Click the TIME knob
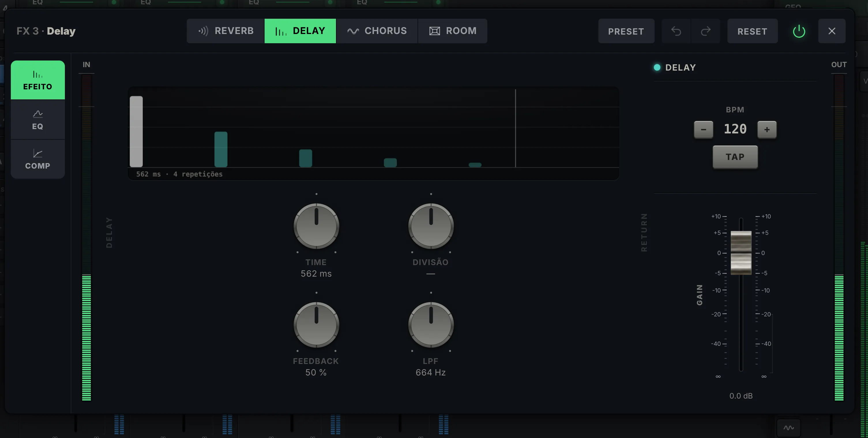The height and width of the screenshot is (438, 868). click(x=316, y=226)
